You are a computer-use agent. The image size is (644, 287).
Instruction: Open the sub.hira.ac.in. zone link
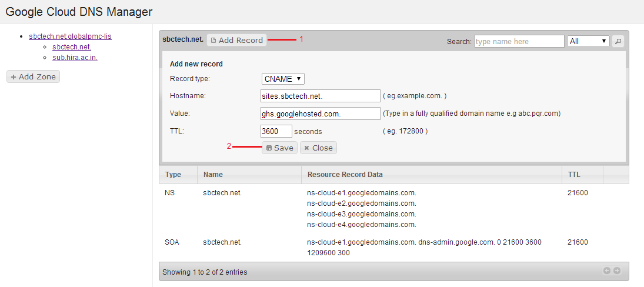click(75, 58)
